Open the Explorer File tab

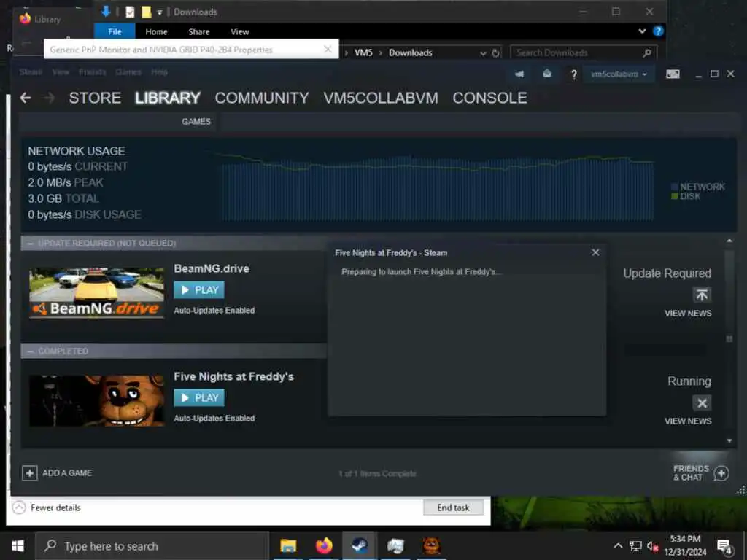[115, 31]
